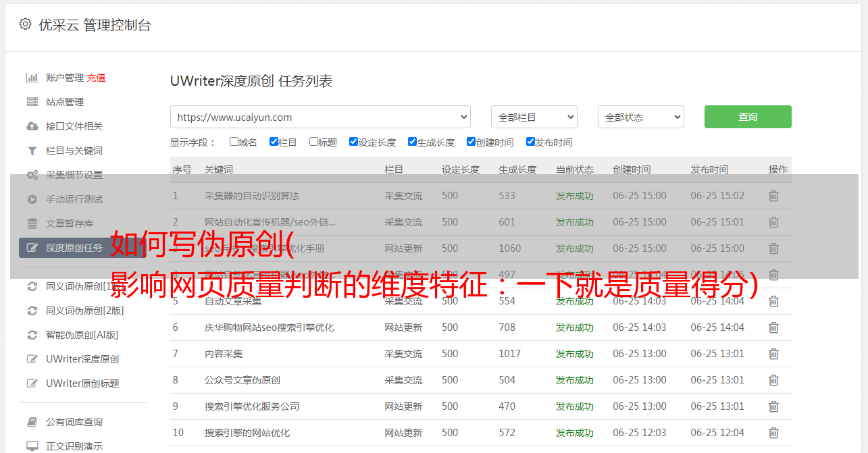
Task: Delete the task with generated length 1060
Action: (773, 248)
